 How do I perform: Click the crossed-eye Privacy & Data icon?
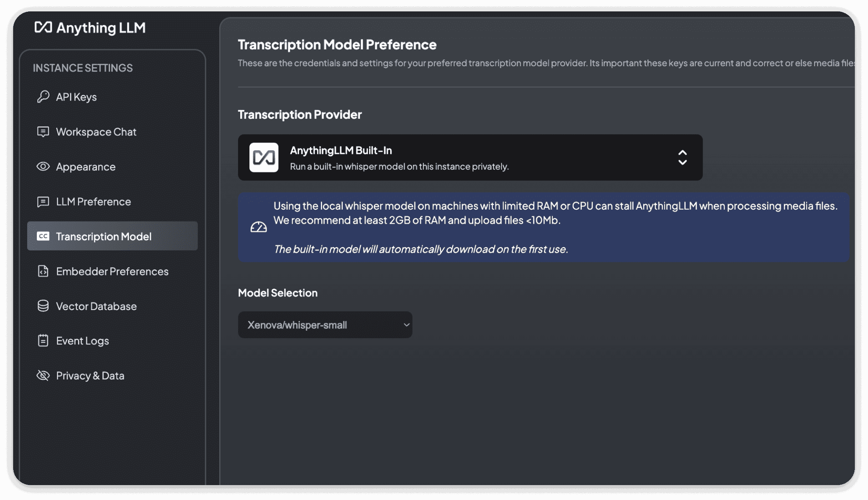43,375
